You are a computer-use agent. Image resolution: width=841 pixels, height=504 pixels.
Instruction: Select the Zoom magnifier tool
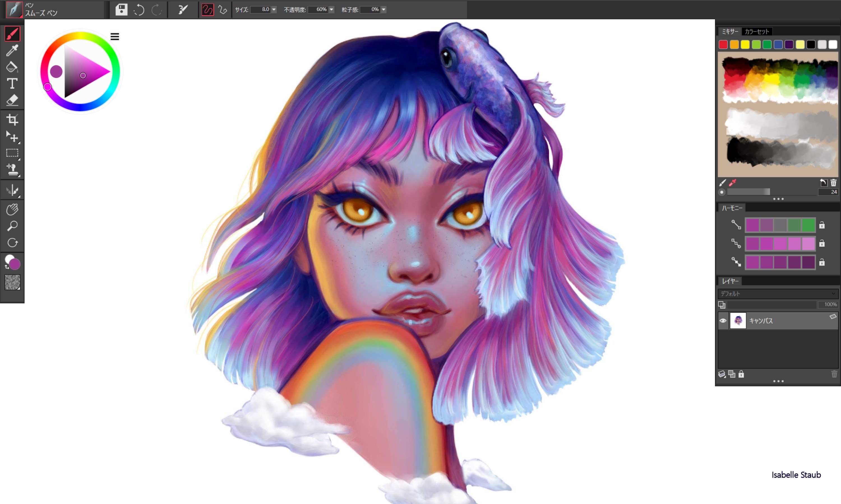(12, 225)
